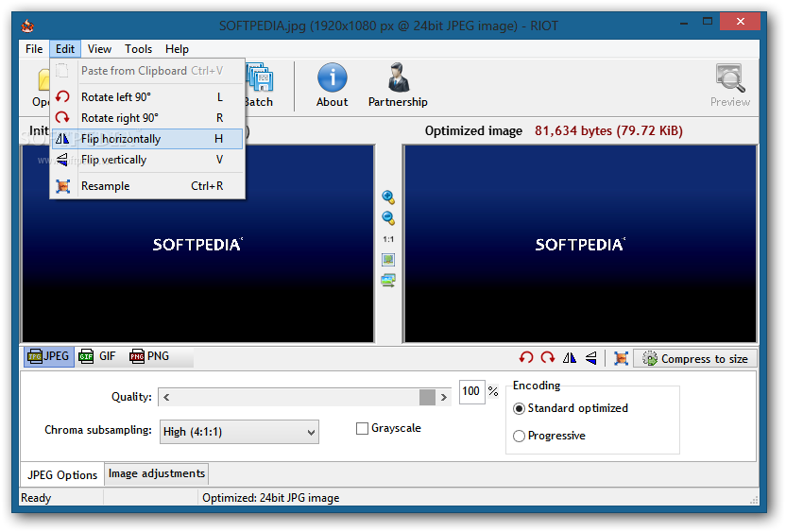This screenshot has width=786, height=532.
Task: Click the Quality slider thumb
Action: 427,397
